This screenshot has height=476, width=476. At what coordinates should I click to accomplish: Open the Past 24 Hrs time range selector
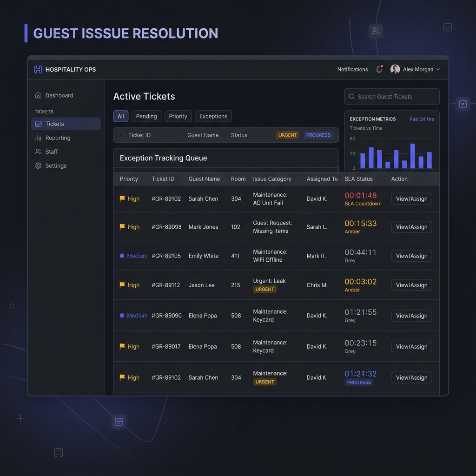pyautogui.click(x=422, y=119)
